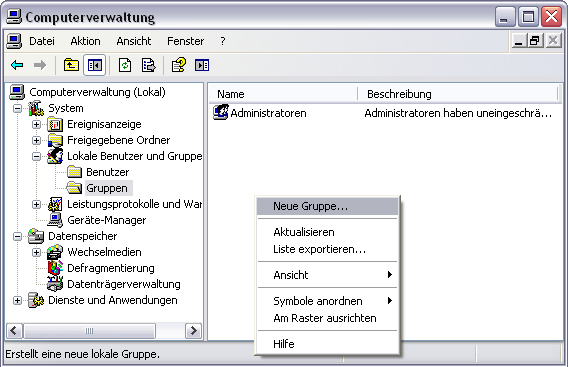This screenshot has height=367, width=568.
Task: Click Hilfe in context menu
Action: pyautogui.click(x=327, y=344)
